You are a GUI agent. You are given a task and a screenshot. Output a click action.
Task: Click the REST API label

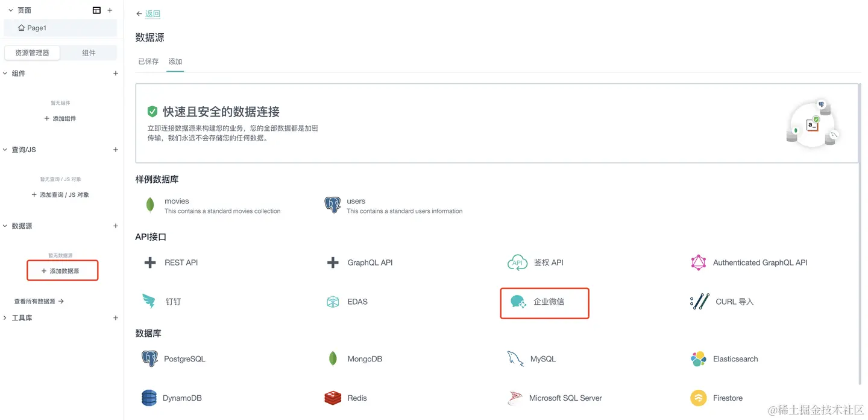(181, 262)
